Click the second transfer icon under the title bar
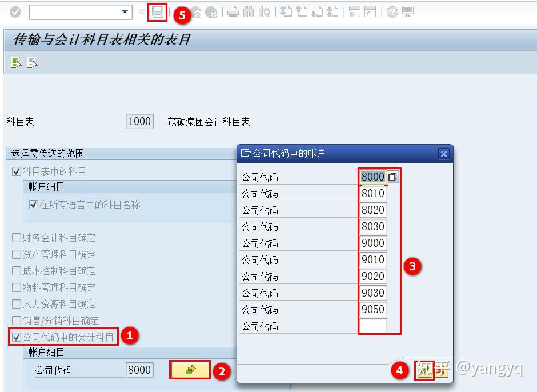Image resolution: width=537 pixels, height=392 pixels. (x=32, y=62)
